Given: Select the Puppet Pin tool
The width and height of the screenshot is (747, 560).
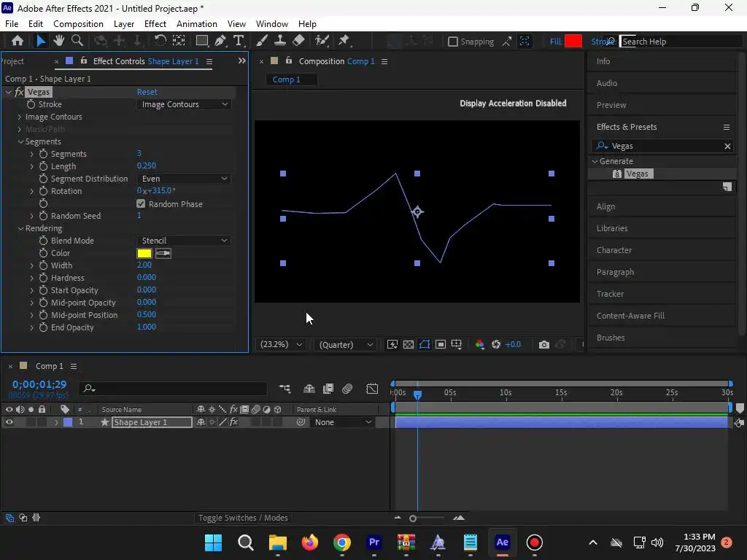Looking at the screenshot, I should (344, 41).
